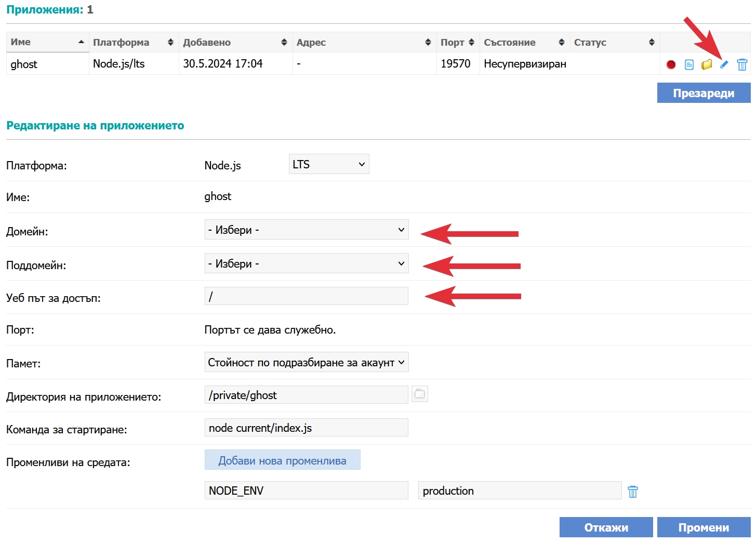Click Добави нова променлива
This screenshot has height=543, width=756.
coord(282,460)
